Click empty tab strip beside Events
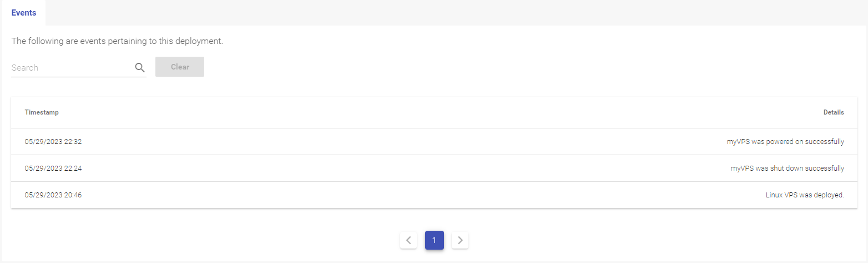The height and width of the screenshot is (263, 868). 455,13
